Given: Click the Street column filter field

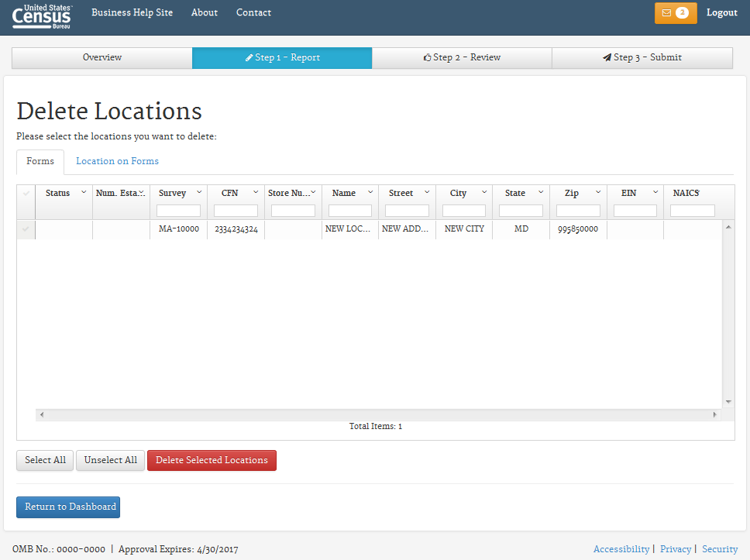Looking at the screenshot, I should click(x=407, y=211).
